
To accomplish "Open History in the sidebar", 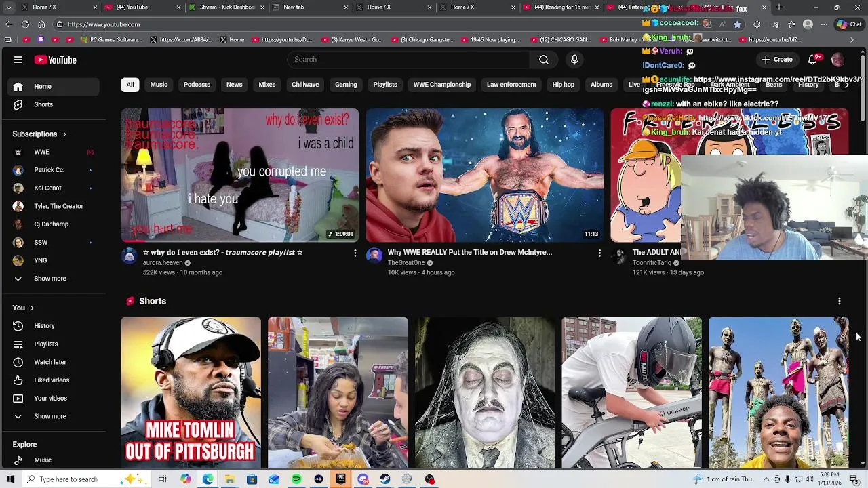I will (x=52, y=326).
